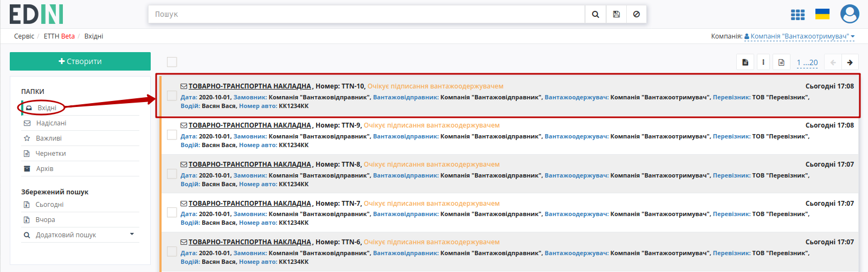Click TTN-8 timestamp Сьогодні 17:07

[830, 165]
